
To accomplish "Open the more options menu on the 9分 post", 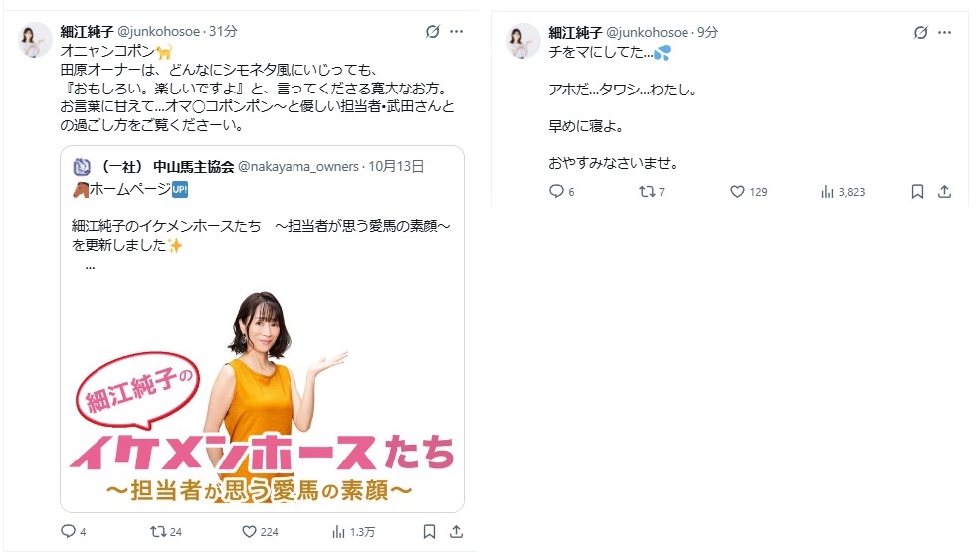I will point(944,33).
